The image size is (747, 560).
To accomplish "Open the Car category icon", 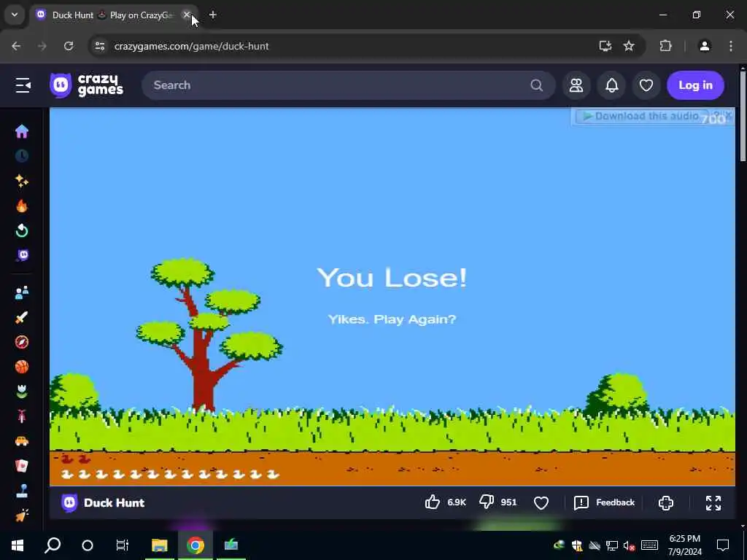I will coord(22,441).
